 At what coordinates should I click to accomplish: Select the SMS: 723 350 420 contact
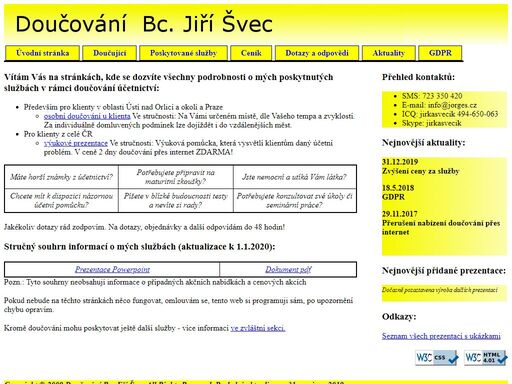[x=432, y=96]
